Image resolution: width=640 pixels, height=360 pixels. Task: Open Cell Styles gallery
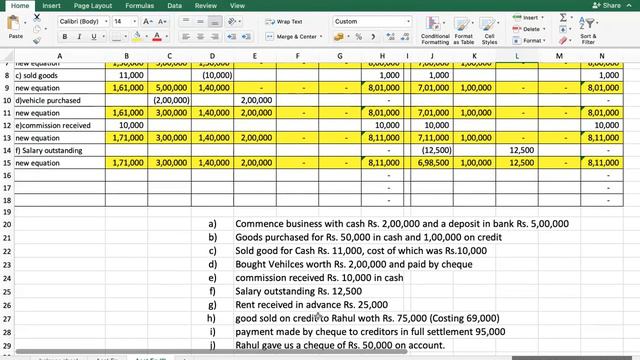489,31
